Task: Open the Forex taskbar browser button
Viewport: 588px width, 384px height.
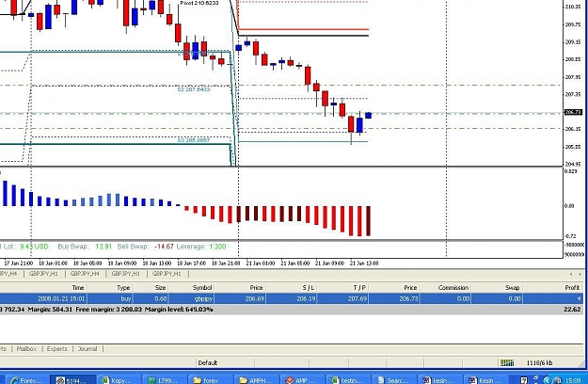Action: point(27,380)
